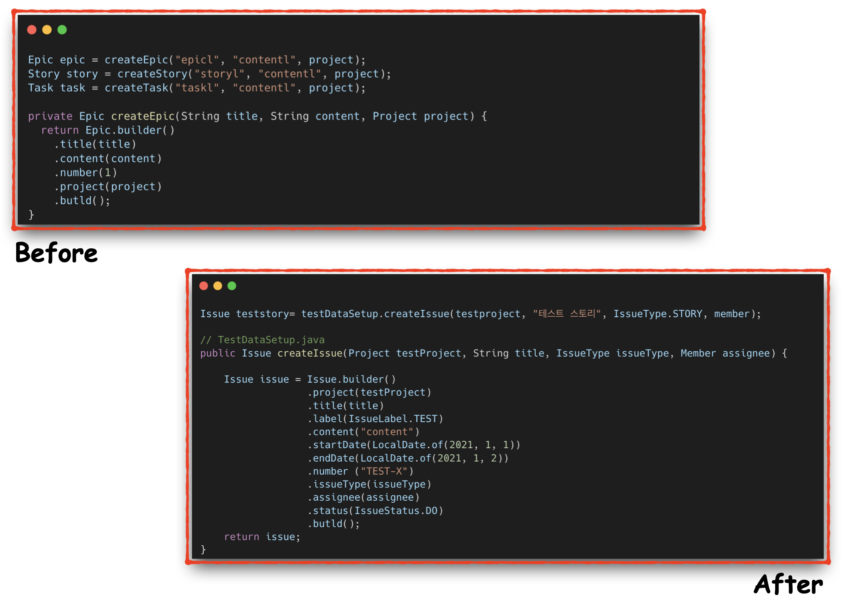Click the '.number ("TEST-X")' line
Viewport: 856px width, 616px height.
click(361, 472)
